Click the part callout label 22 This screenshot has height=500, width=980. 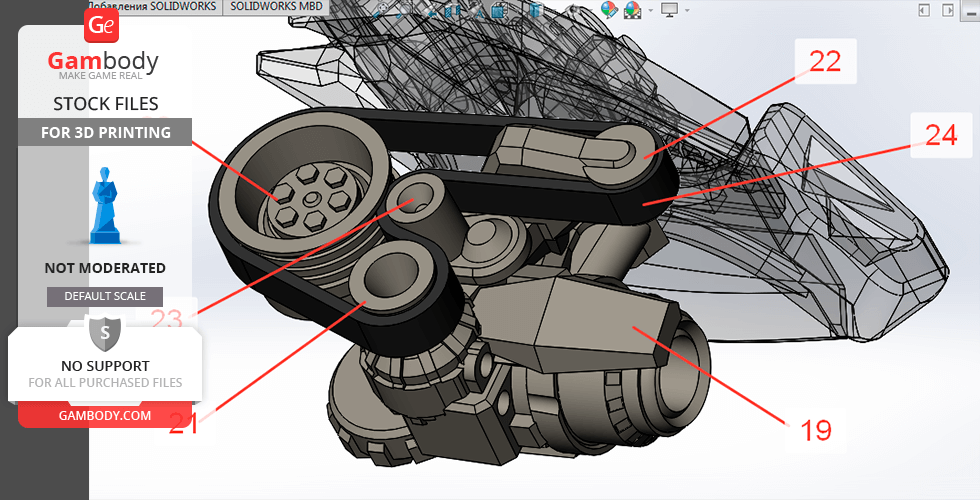coord(824,62)
